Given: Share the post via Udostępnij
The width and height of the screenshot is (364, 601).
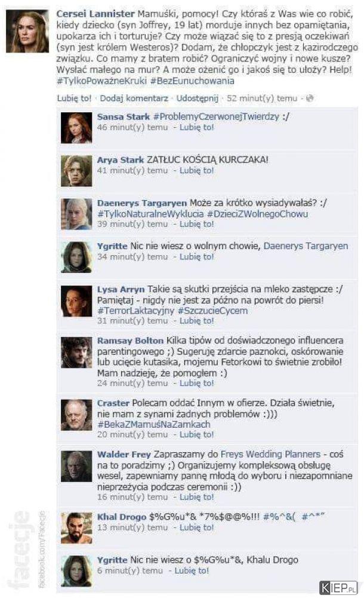Looking at the screenshot, I should click(x=197, y=99).
